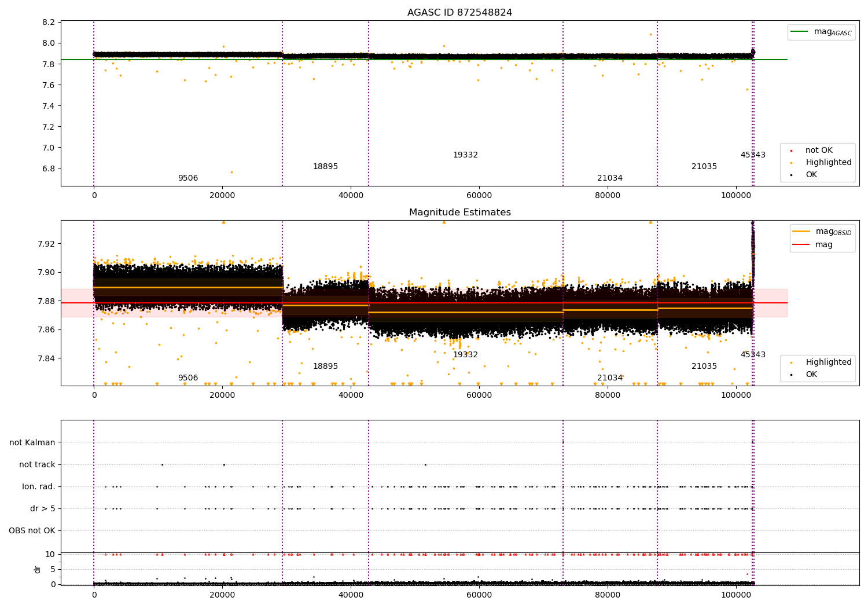Select the 20000 x-axis tick under bottom plot
Screen dimensions: 868x608
coord(222,595)
